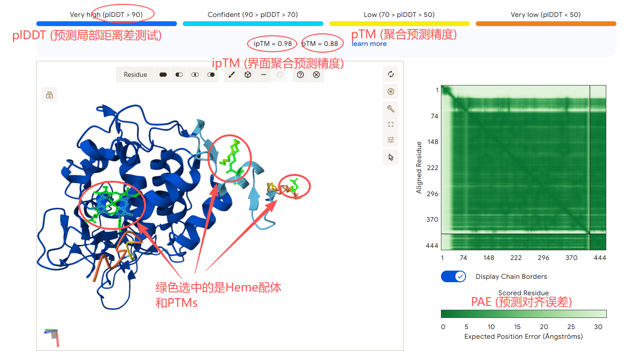The height and width of the screenshot is (360, 644).
Task: Click the union selection icon
Action: [163, 75]
